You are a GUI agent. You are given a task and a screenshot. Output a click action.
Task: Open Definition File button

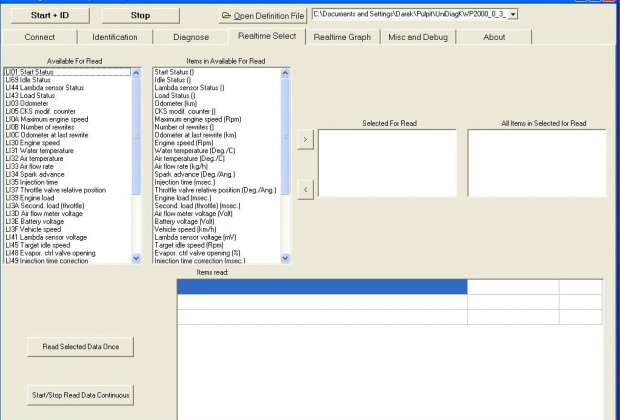click(263, 16)
